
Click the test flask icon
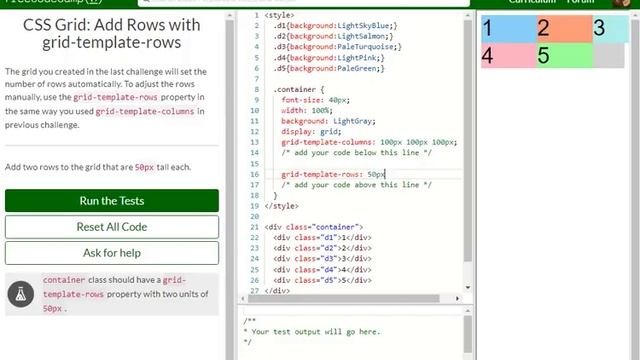pos(21,294)
